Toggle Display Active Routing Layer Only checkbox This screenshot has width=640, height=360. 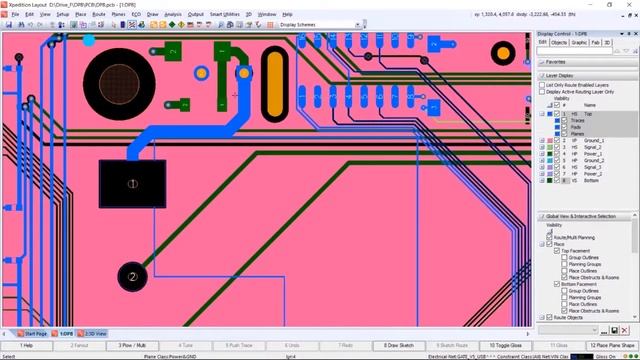[542, 92]
